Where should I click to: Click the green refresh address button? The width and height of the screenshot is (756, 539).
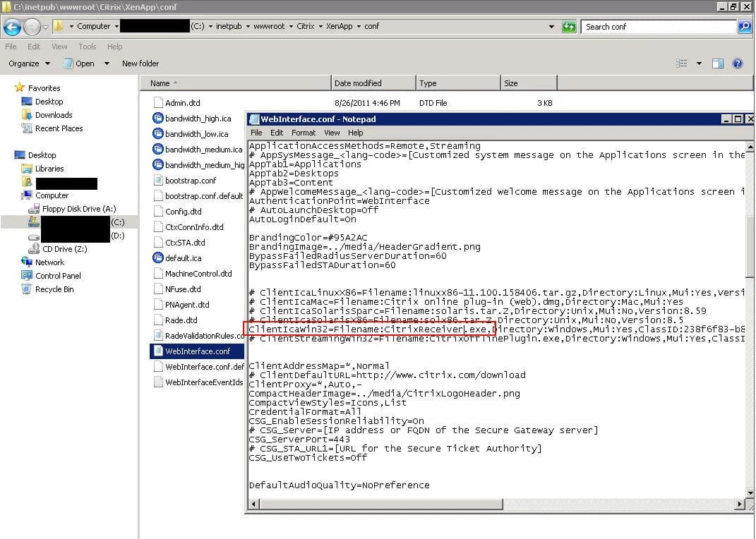click(x=569, y=27)
